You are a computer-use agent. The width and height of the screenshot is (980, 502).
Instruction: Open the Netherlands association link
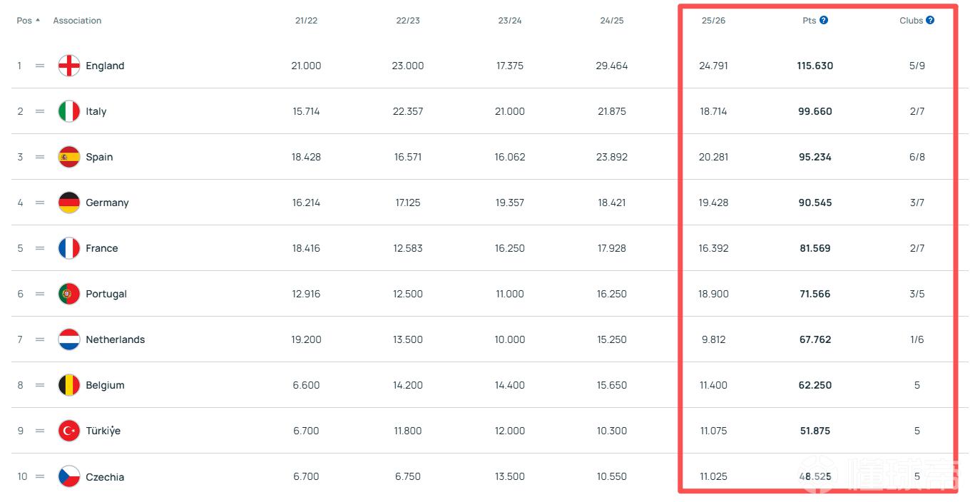(115, 339)
